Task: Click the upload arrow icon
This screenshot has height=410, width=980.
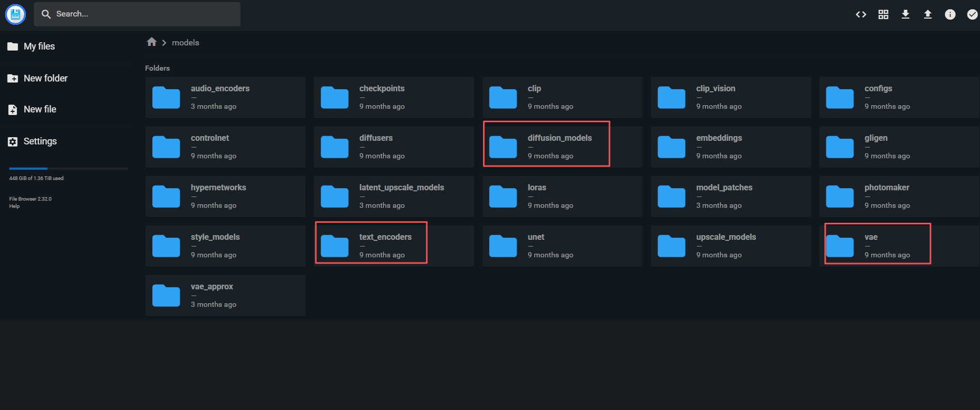Action: coord(928,14)
